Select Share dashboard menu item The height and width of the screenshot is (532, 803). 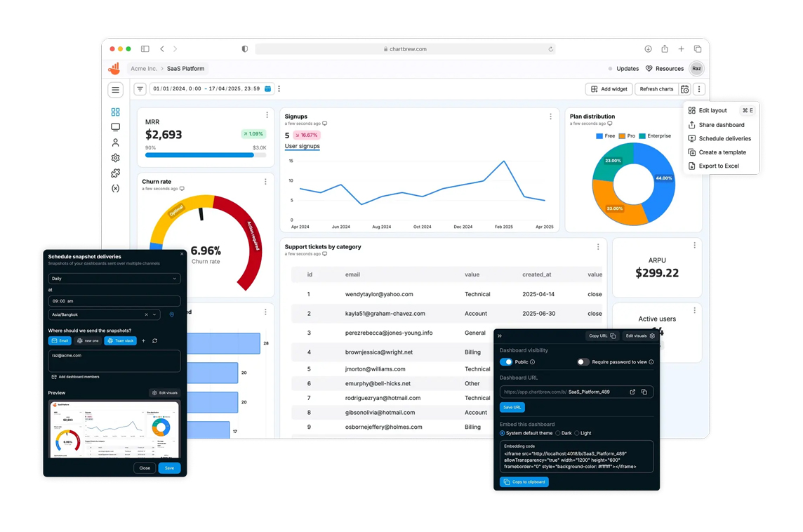click(721, 125)
